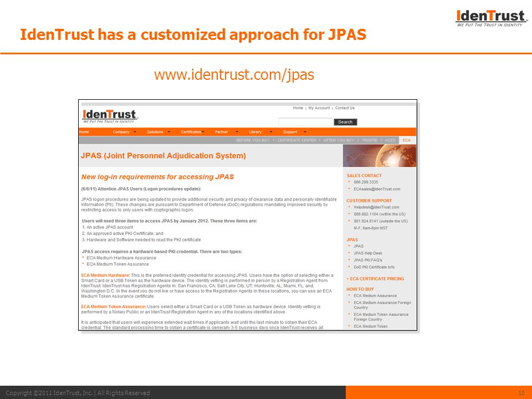The image size is (532, 399).
Task: Click the globe banner image
Action: pos(379,155)
